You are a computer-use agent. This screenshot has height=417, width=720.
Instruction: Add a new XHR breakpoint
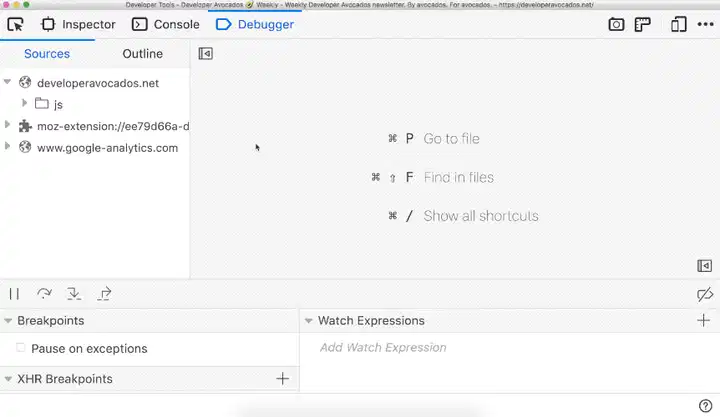point(283,379)
